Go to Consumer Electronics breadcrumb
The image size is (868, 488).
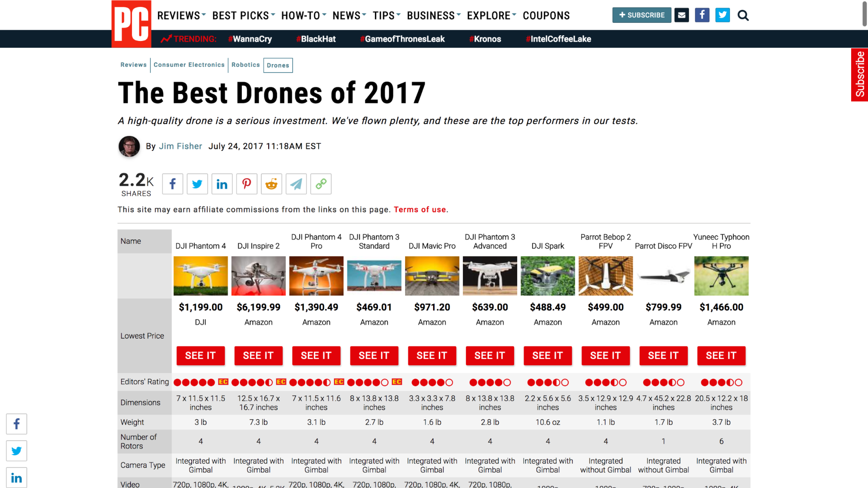(189, 65)
